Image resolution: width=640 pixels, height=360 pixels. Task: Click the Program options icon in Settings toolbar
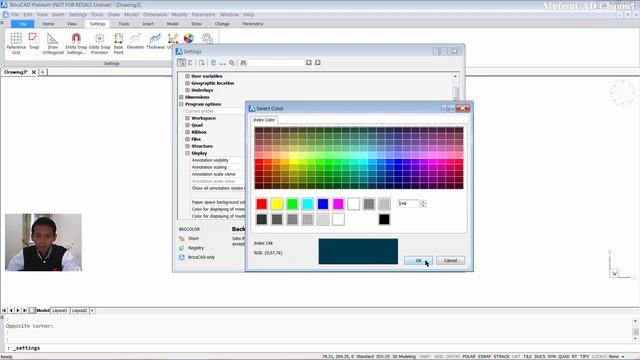click(232, 62)
